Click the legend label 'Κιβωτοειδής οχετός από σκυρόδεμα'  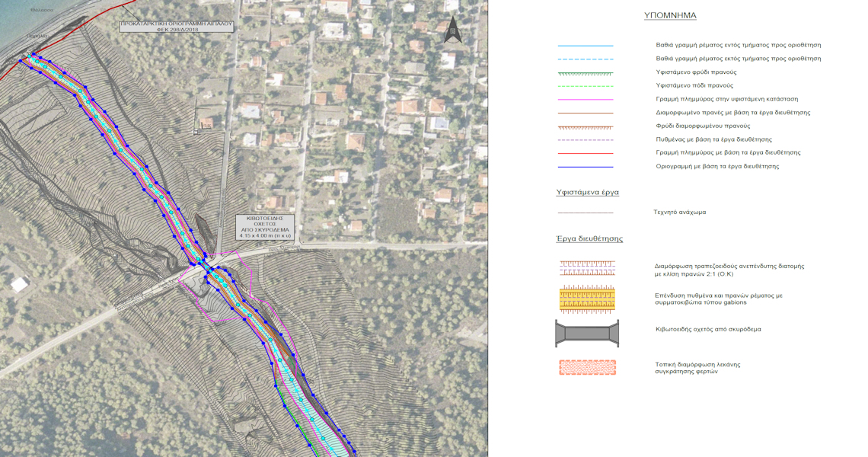(708, 329)
